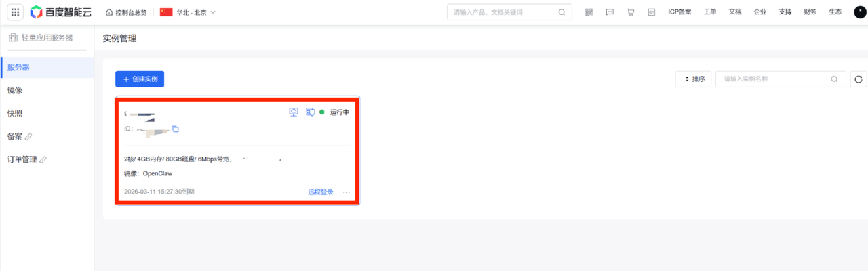Open the product grid menu icon

tap(15, 12)
